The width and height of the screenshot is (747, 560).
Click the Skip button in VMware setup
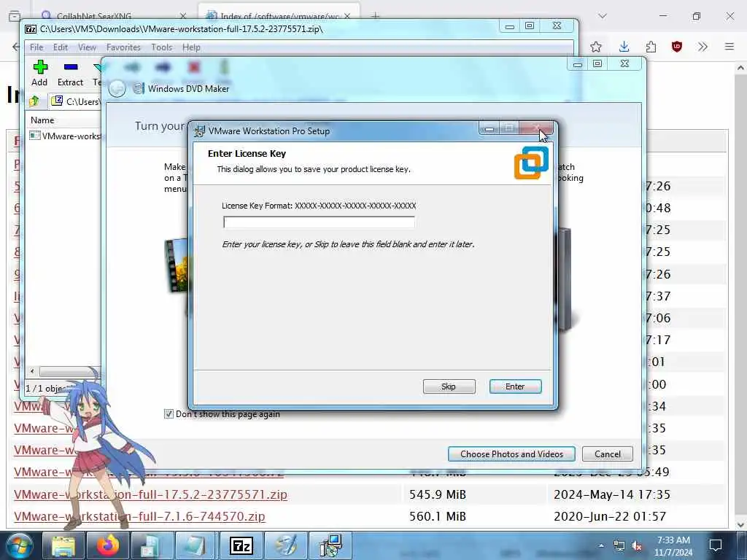[449, 386]
